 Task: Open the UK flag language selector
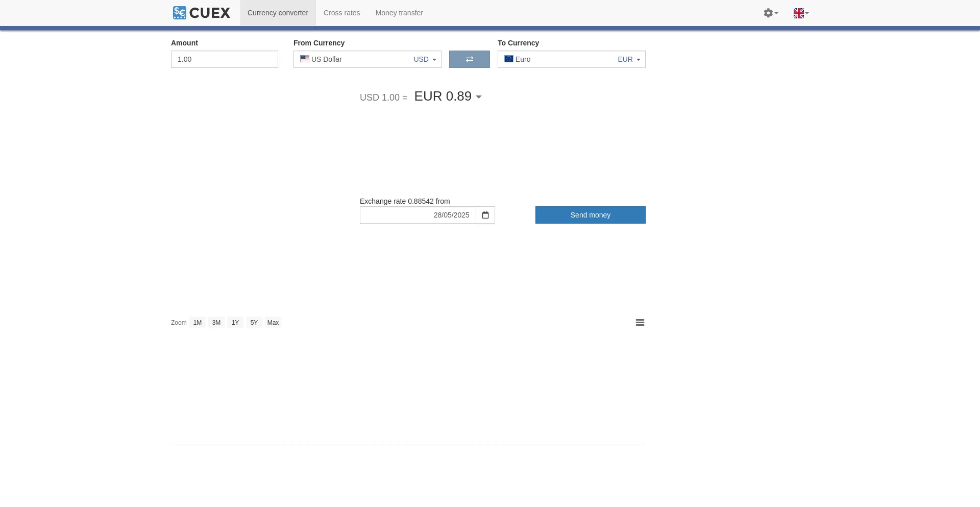point(801,13)
